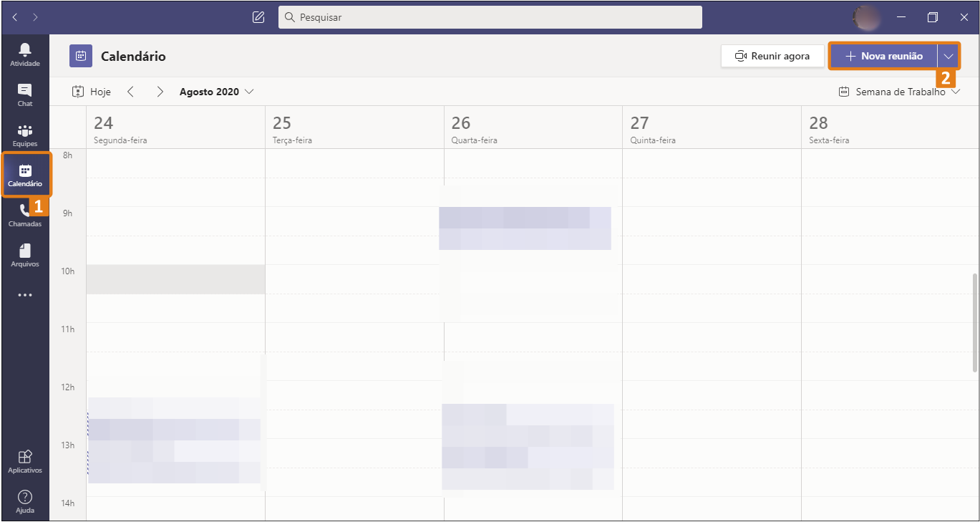This screenshot has height=522, width=980.
Task: Open Ajuda help icon
Action: point(25,502)
